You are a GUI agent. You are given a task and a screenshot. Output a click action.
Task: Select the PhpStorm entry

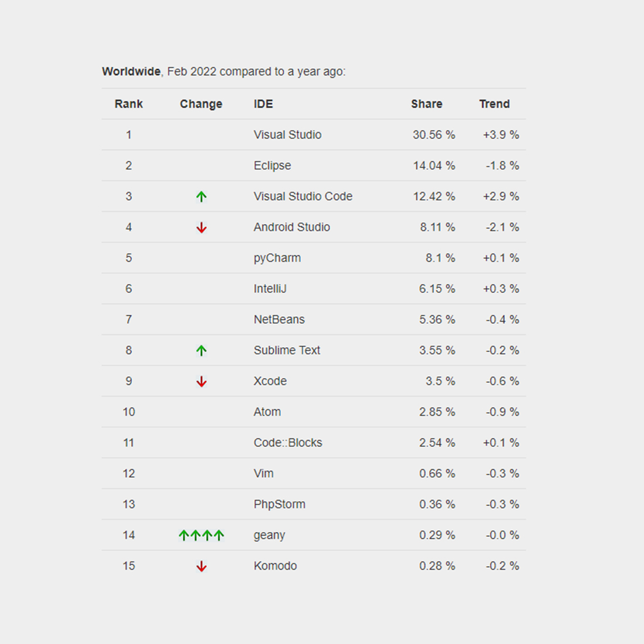tap(279, 504)
